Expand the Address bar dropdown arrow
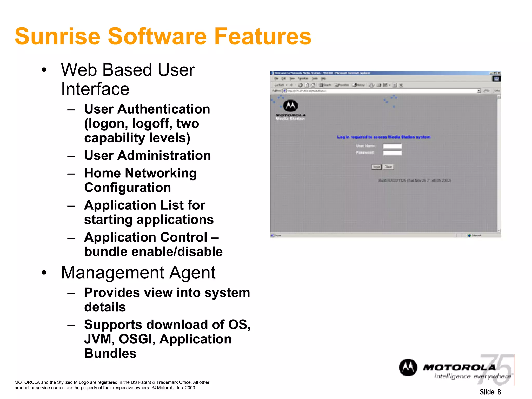Image resolution: width=532 pixels, height=399 pixels. coord(478,91)
